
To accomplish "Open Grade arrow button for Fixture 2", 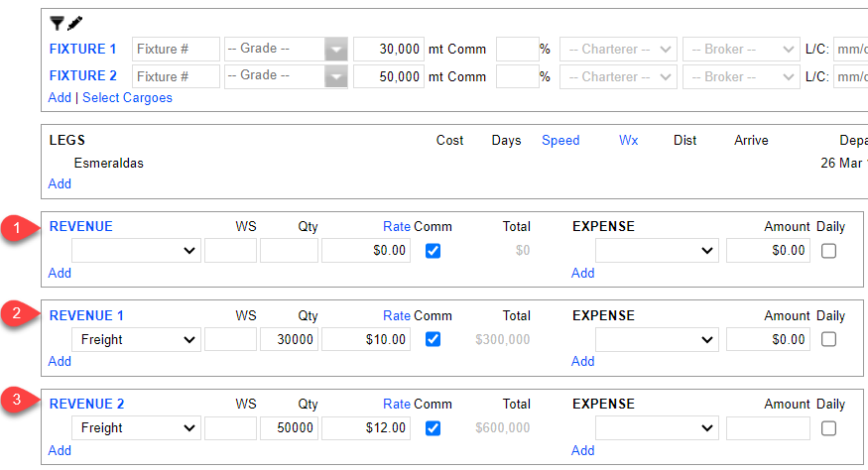I will click(337, 76).
